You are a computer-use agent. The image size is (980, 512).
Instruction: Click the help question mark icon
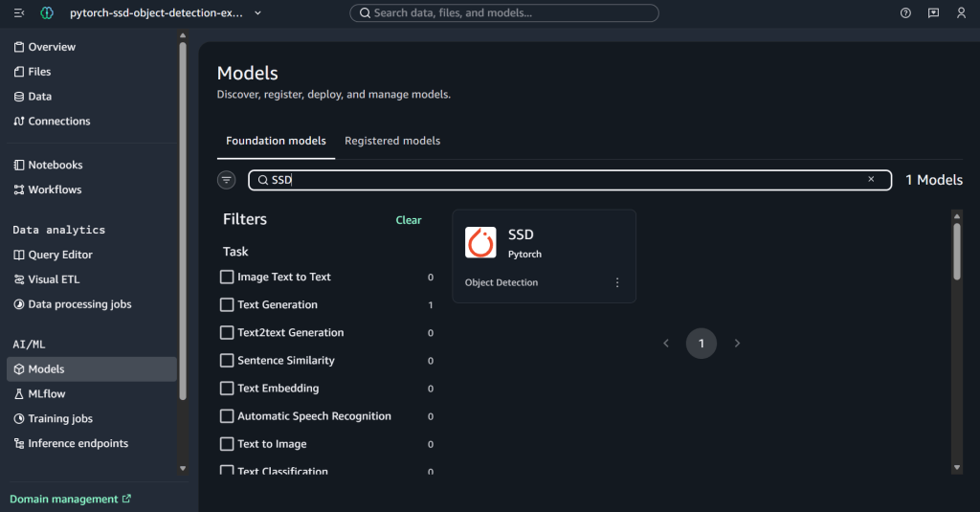pos(905,13)
